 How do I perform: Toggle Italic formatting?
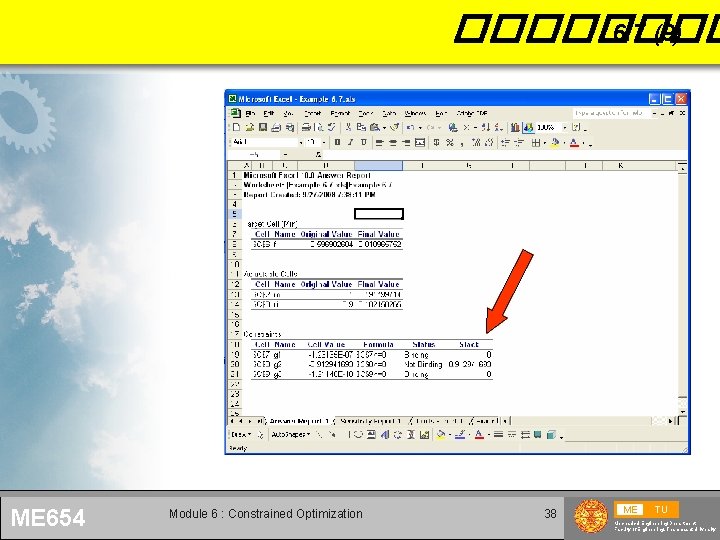coord(350,143)
